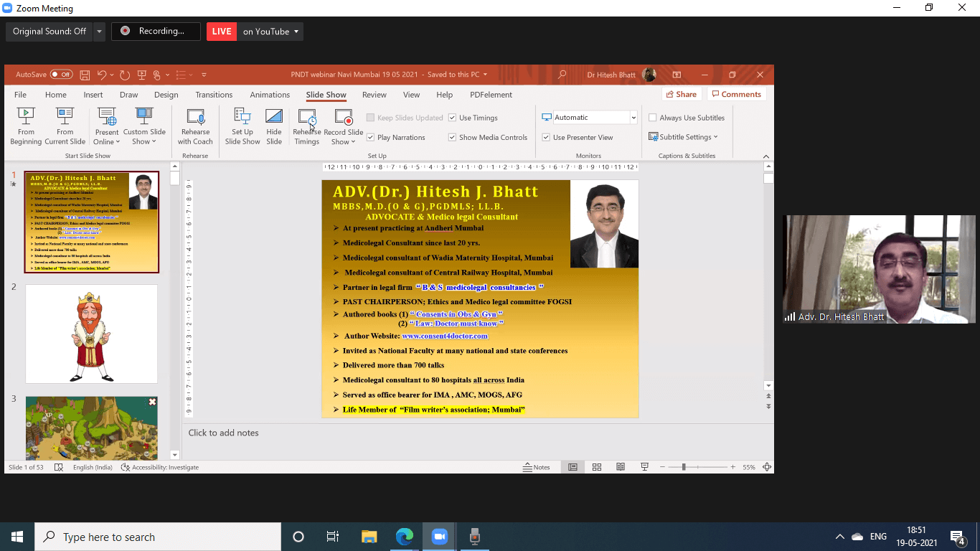Uncheck Use Timings checkbox
The height and width of the screenshot is (551, 980).
click(453, 118)
